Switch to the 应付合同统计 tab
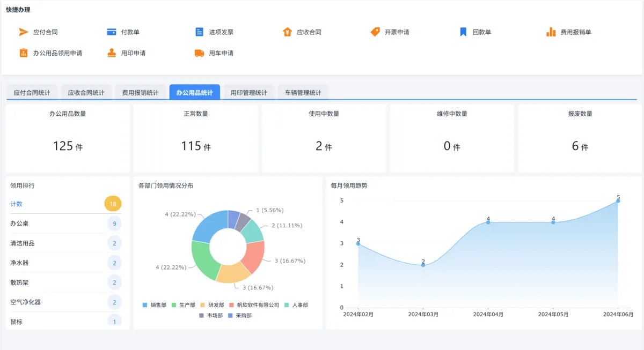The width and height of the screenshot is (644, 350). click(x=32, y=93)
